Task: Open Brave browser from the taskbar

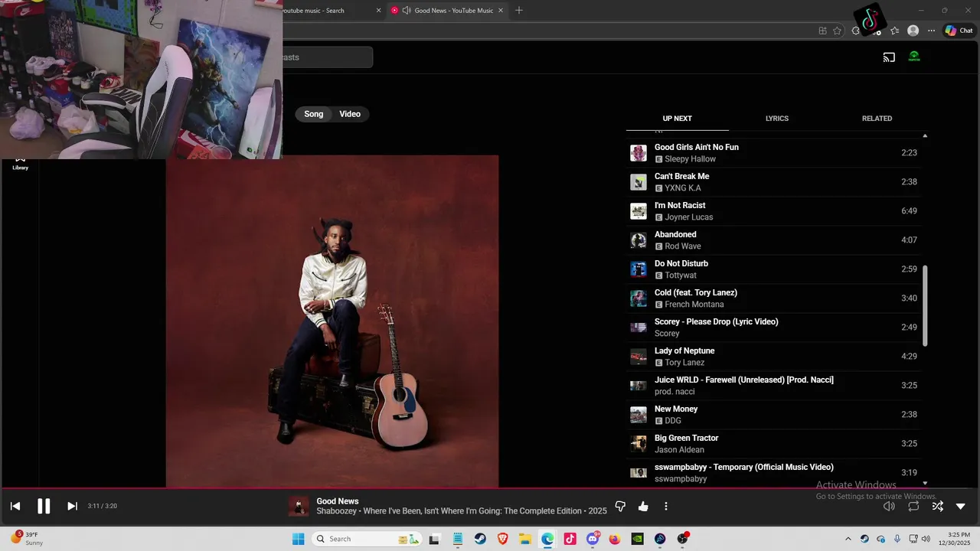Action: coord(502,539)
